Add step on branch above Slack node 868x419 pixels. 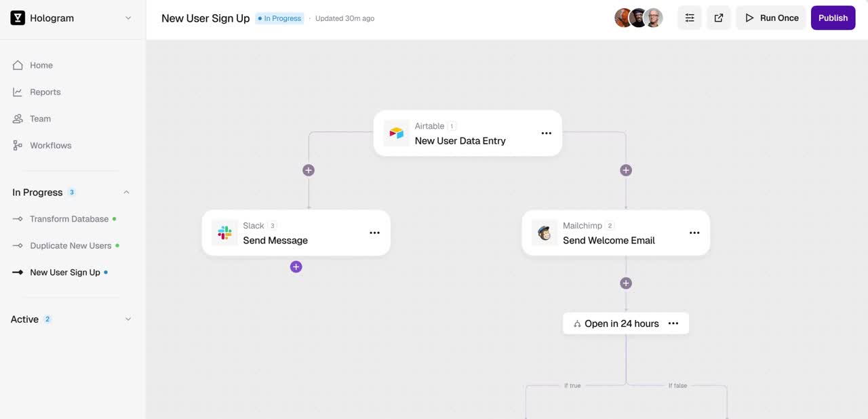[309, 170]
